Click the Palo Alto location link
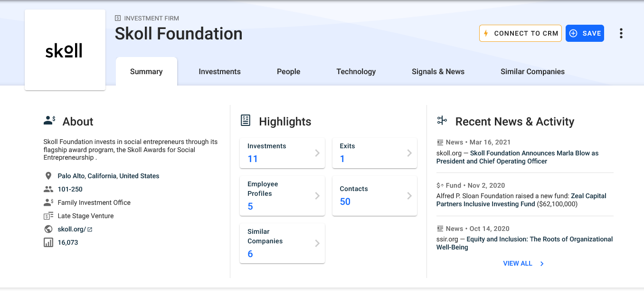The image size is (644, 297). [72, 176]
